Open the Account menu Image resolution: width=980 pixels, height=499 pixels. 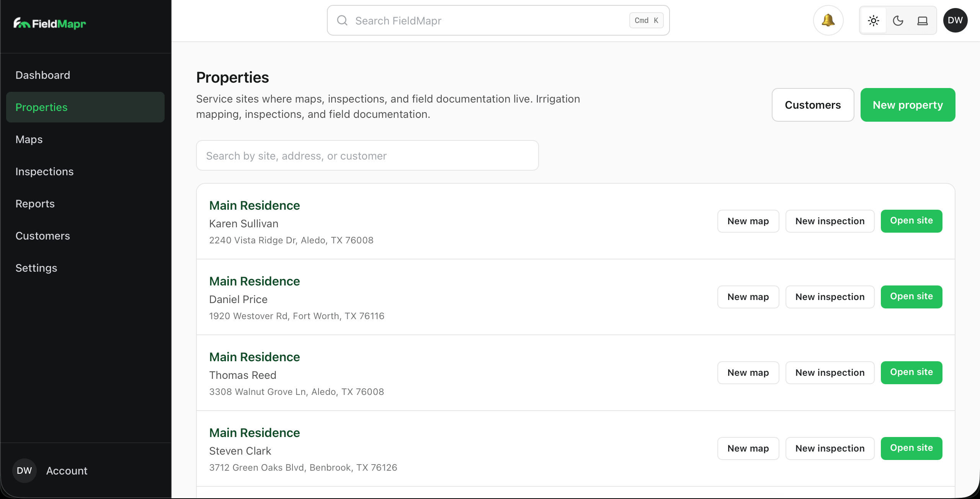(67, 470)
